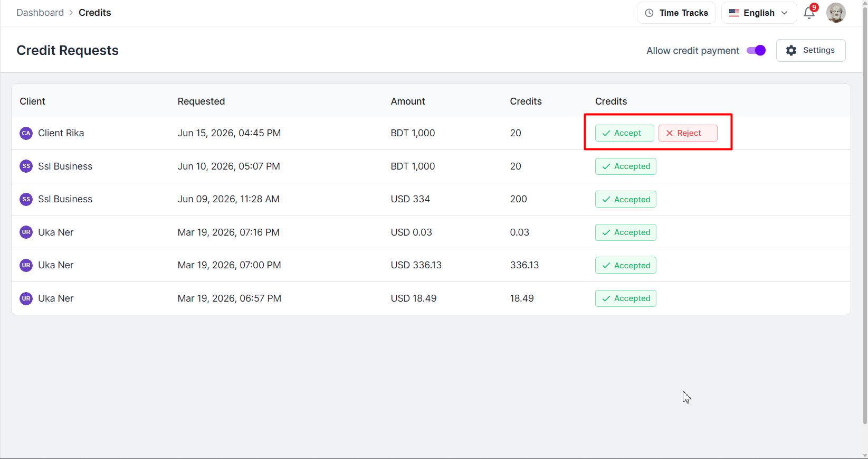
Task: Click the Accepted badge for BDT 1,000 Ssl Business
Action: (626, 166)
